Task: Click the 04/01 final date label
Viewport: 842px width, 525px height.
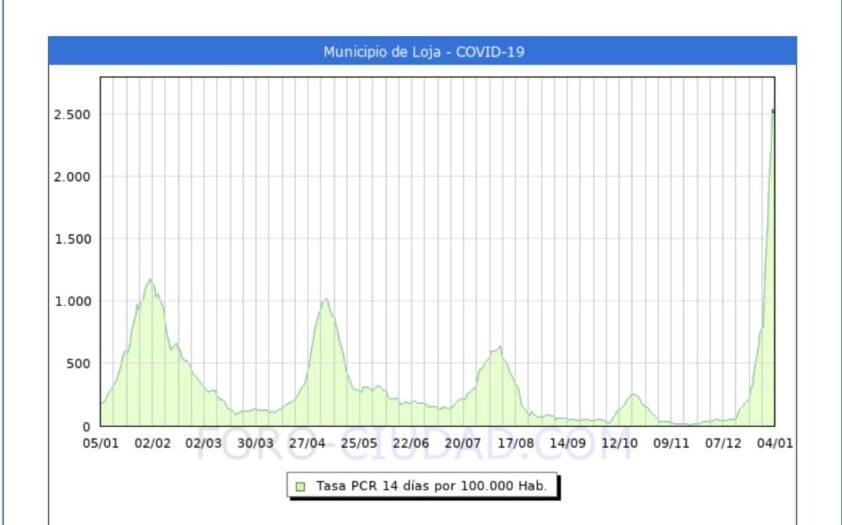Action: [x=776, y=442]
